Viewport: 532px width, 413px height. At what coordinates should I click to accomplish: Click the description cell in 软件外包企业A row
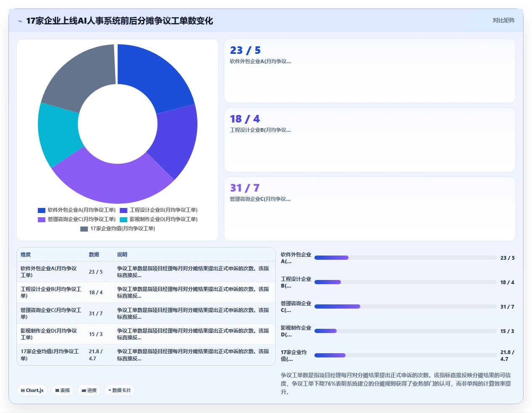pos(193,272)
